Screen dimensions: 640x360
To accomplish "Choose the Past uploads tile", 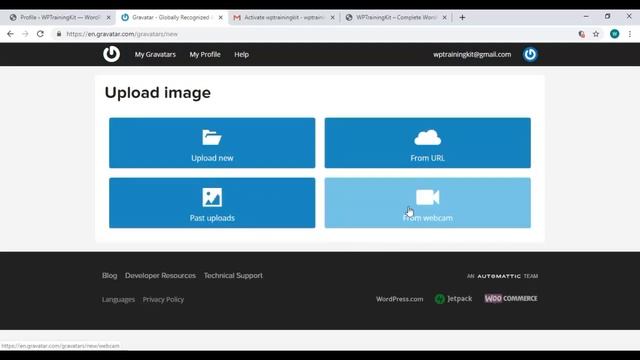I will tap(212, 203).
